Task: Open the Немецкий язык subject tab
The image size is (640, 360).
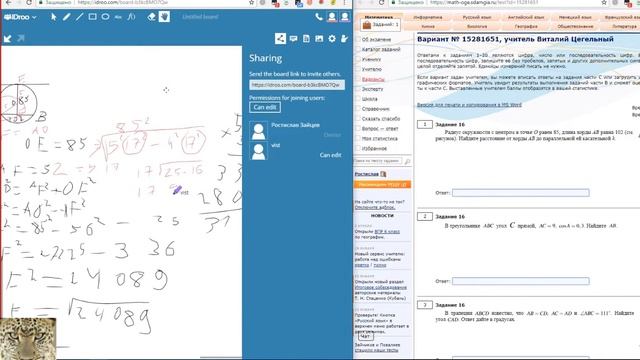Action: pyautogui.click(x=575, y=18)
